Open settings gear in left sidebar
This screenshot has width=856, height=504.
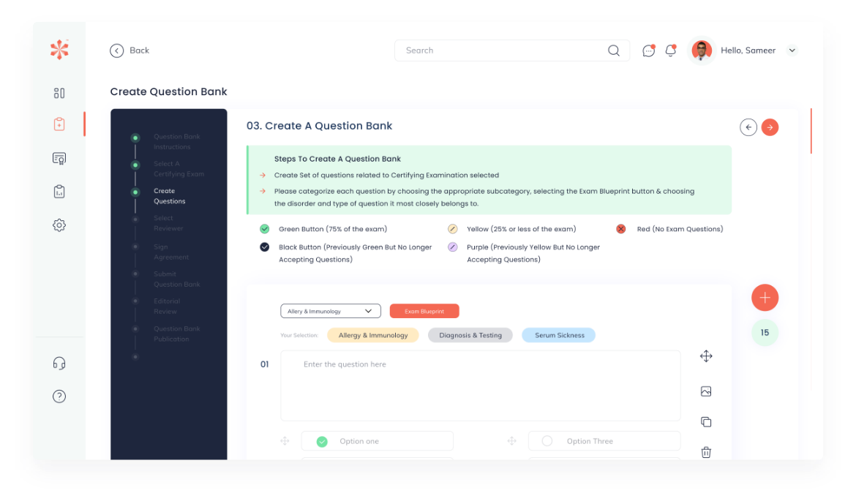click(x=59, y=225)
